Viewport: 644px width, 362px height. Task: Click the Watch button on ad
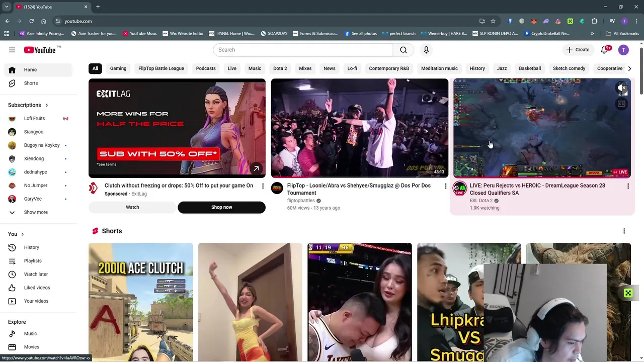tap(132, 207)
